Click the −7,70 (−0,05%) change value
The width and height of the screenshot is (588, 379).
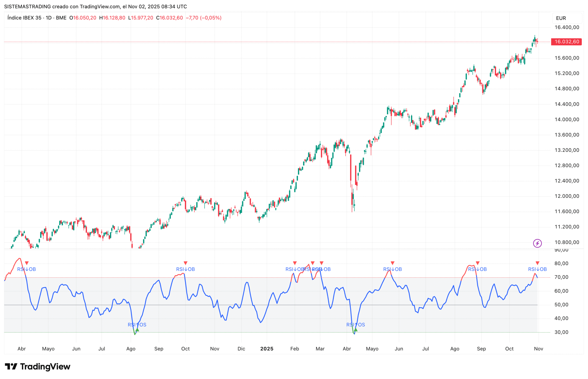coord(204,18)
